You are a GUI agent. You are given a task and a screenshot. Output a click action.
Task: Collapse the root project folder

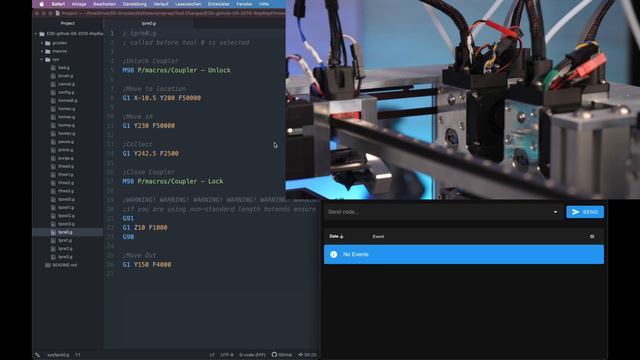click(36, 34)
